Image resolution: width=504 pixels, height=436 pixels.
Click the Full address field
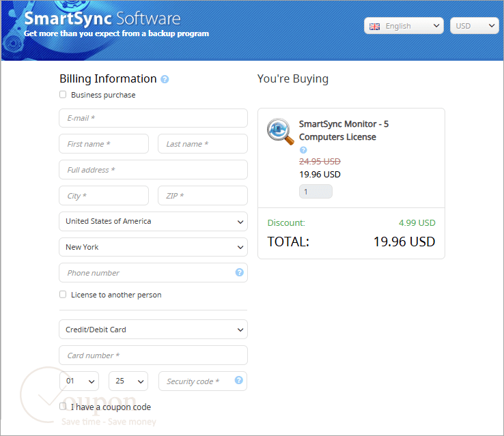tap(154, 169)
